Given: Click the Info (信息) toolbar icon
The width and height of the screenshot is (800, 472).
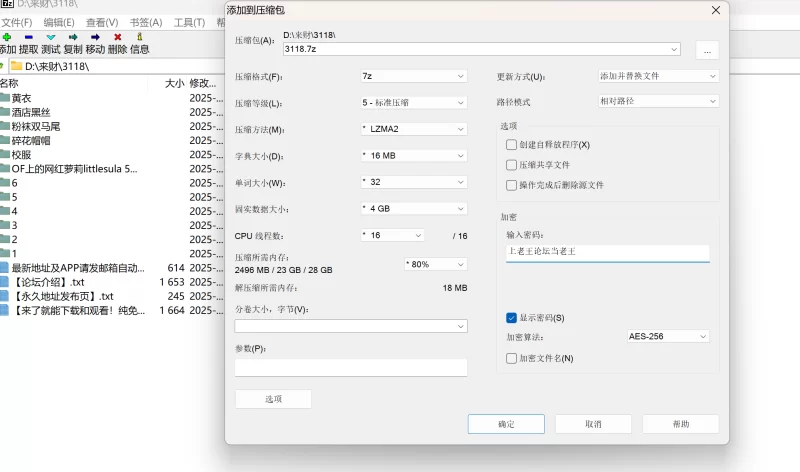Looking at the screenshot, I should pyautogui.click(x=140, y=37).
